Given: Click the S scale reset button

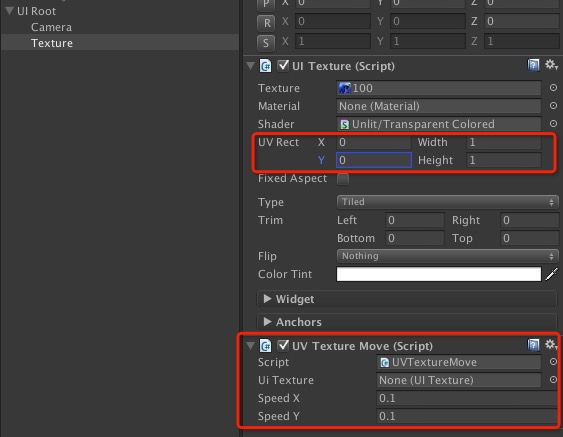Looking at the screenshot, I should click(266, 43).
